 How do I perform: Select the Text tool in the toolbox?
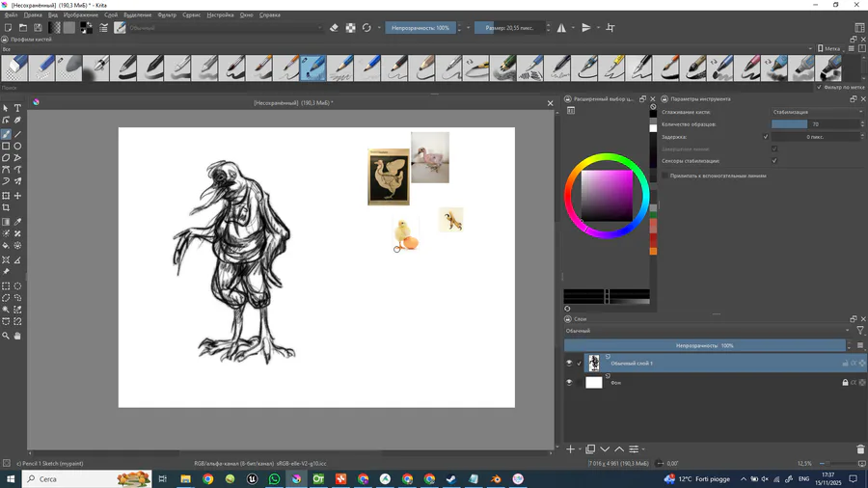[x=17, y=108]
